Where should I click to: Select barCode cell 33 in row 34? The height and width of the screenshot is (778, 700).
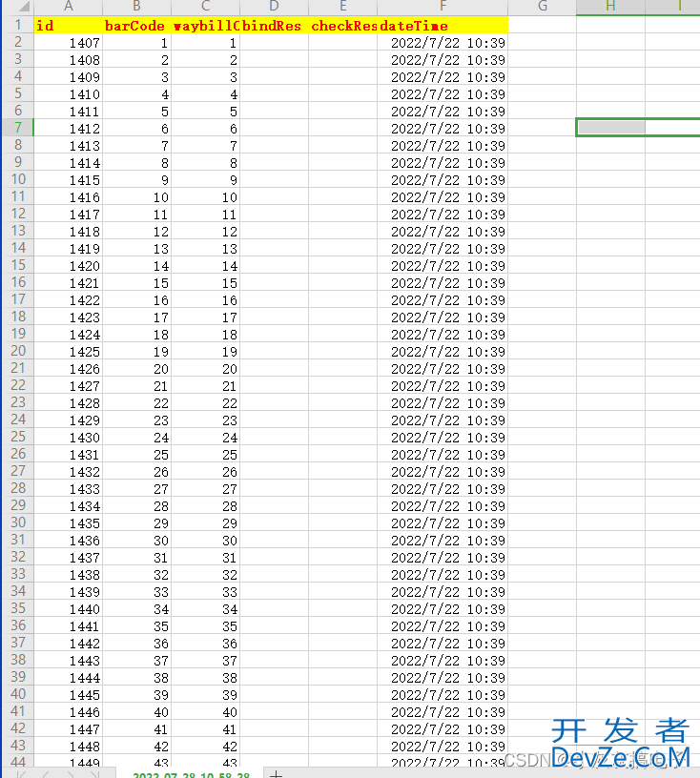(x=136, y=592)
